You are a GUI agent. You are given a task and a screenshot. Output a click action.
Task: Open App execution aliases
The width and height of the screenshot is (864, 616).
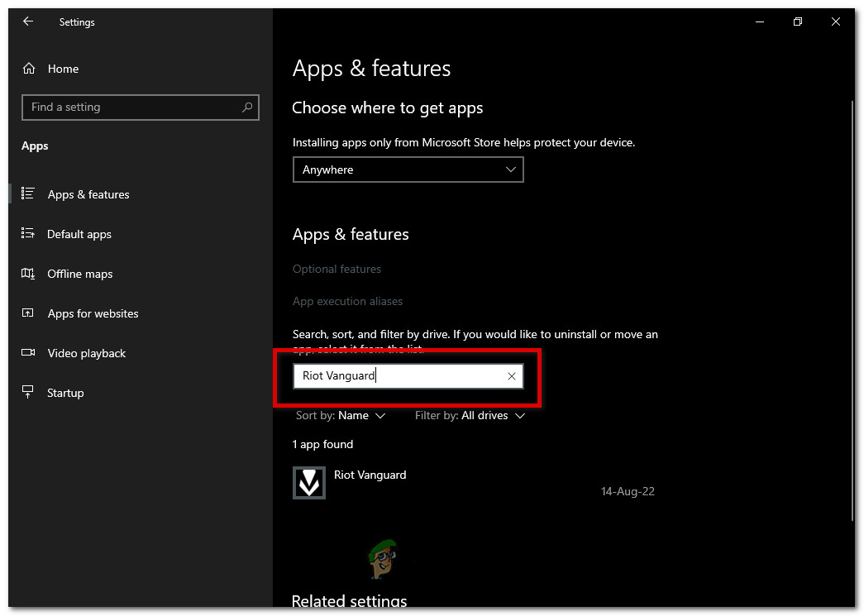[347, 301]
